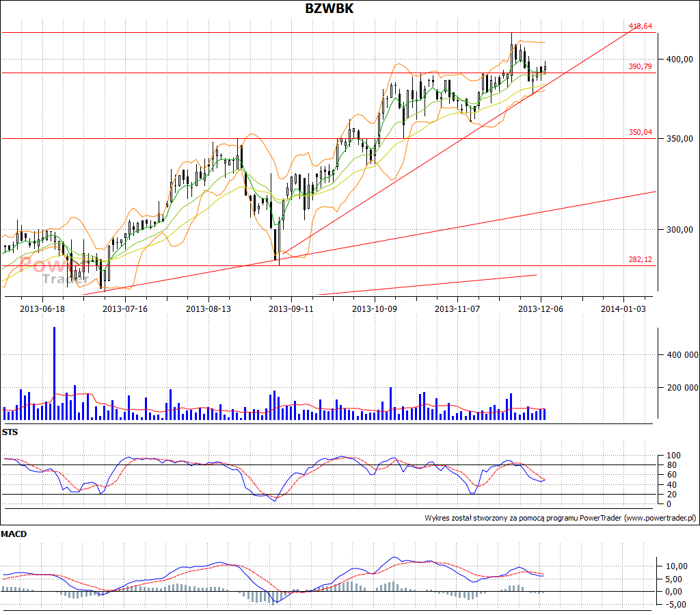Select the 282,12 support level label
The height and width of the screenshot is (615, 700).
pos(640,259)
